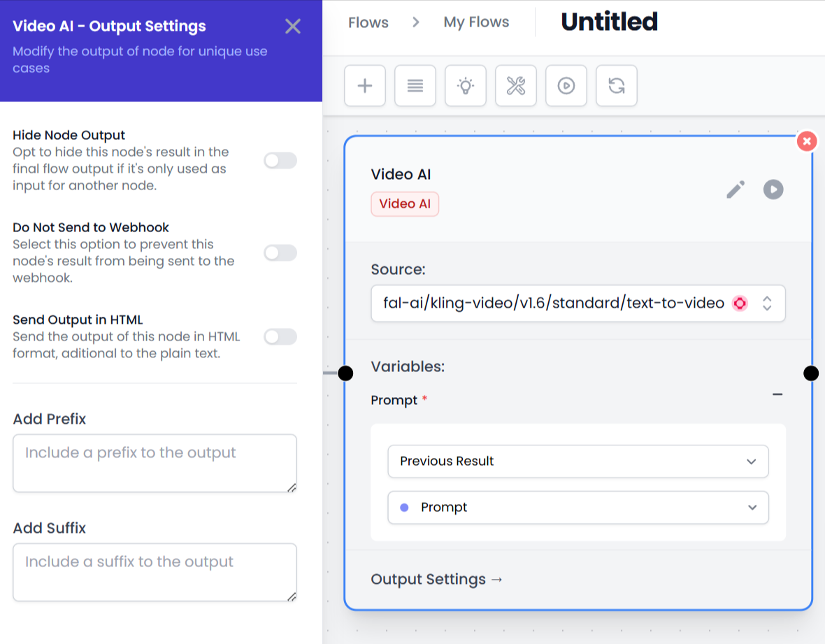Open the Prompt variable dropdown
This screenshot has width=825, height=644.
pos(577,508)
